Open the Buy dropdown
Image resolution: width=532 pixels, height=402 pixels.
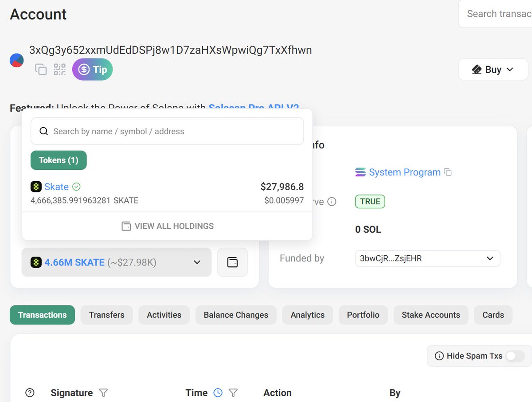point(493,70)
